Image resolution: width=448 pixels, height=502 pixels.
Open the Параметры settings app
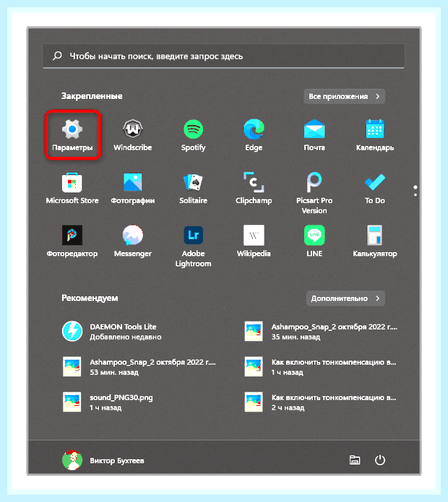tap(72, 134)
